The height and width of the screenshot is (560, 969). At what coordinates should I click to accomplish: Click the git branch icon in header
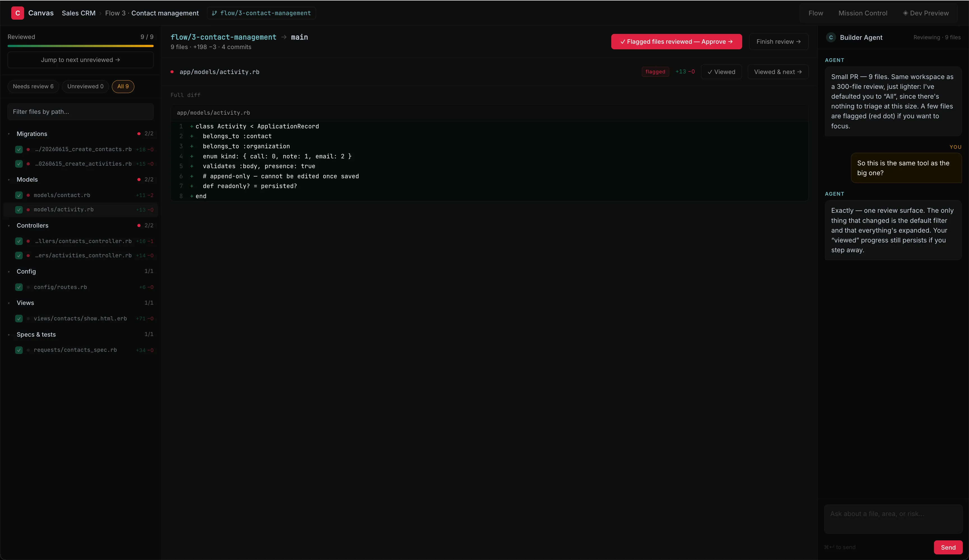(214, 13)
